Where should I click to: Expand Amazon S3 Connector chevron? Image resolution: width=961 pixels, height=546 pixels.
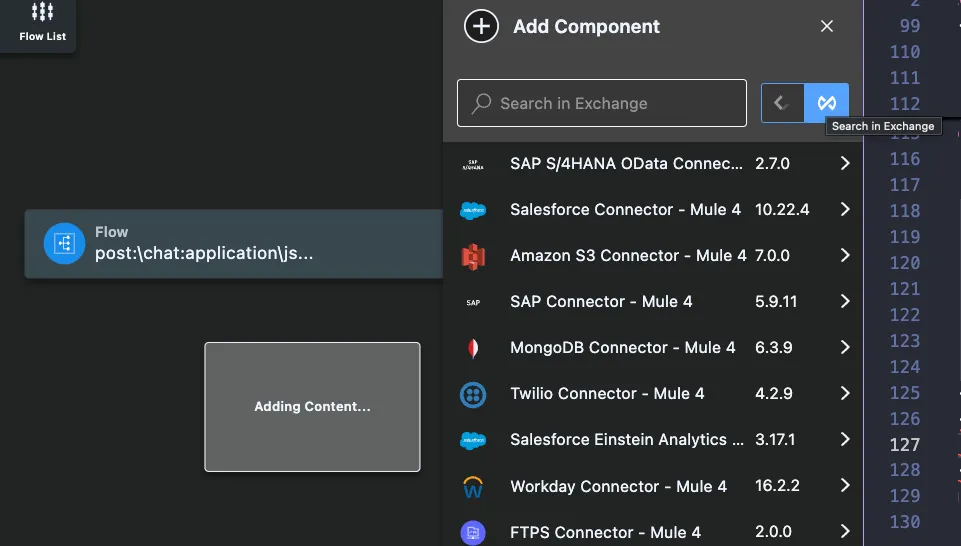pos(845,255)
